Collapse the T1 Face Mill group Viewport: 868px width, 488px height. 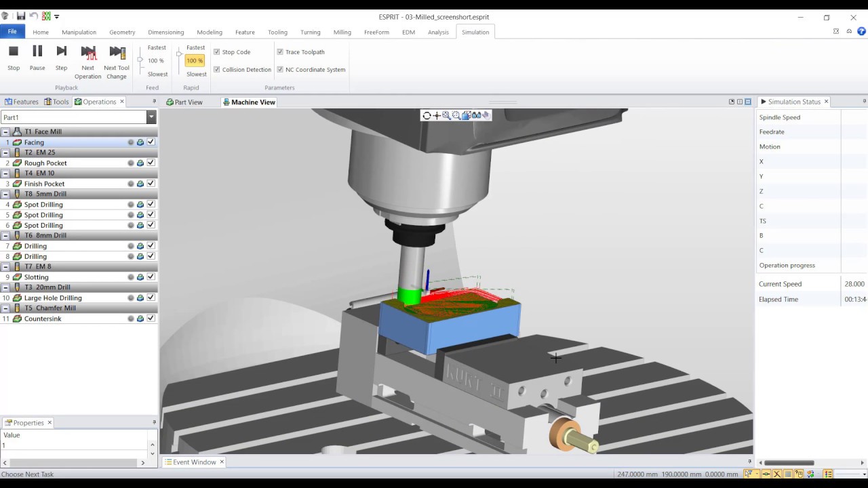(5, 131)
